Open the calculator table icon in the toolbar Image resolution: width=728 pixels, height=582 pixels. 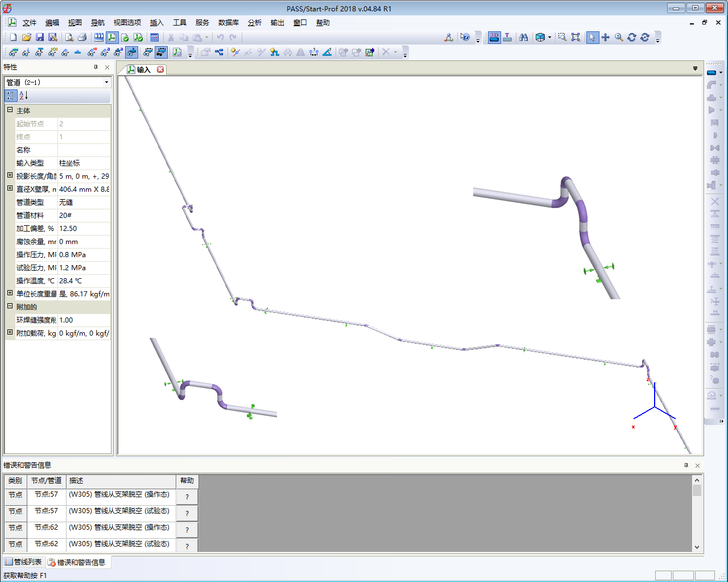pyautogui.click(x=154, y=37)
